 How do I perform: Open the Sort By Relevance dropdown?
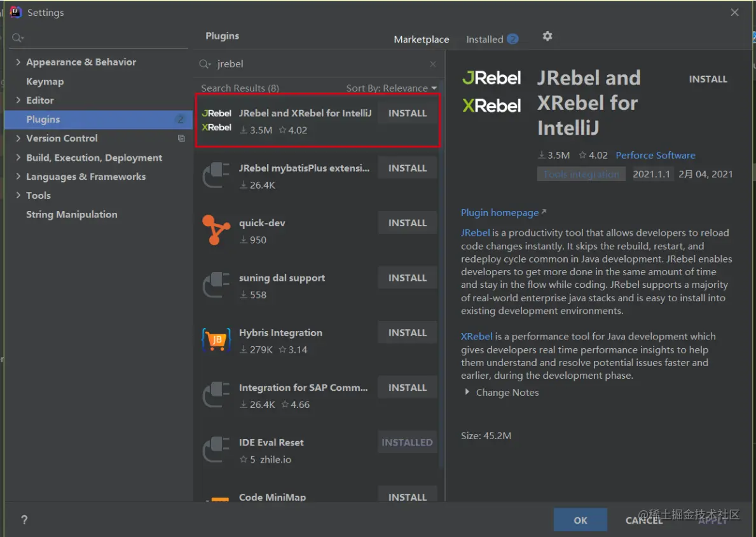[x=391, y=88]
